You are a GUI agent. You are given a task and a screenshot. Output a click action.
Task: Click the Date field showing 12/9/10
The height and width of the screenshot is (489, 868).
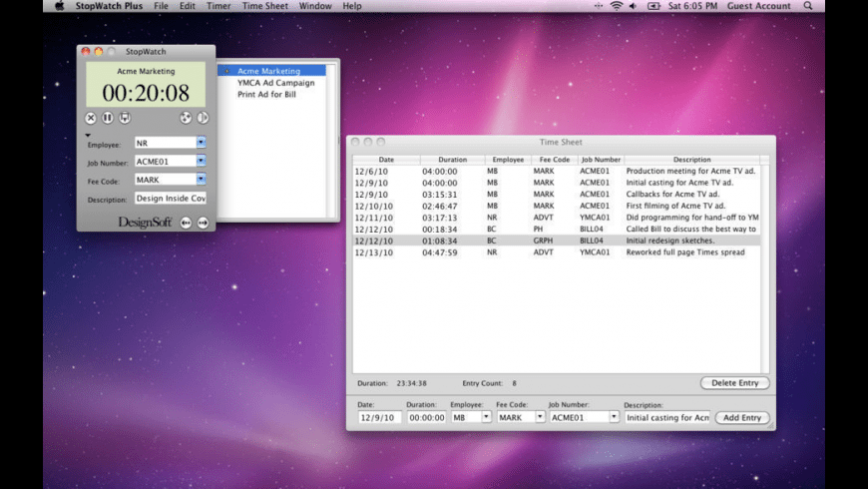click(x=379, y=417)
